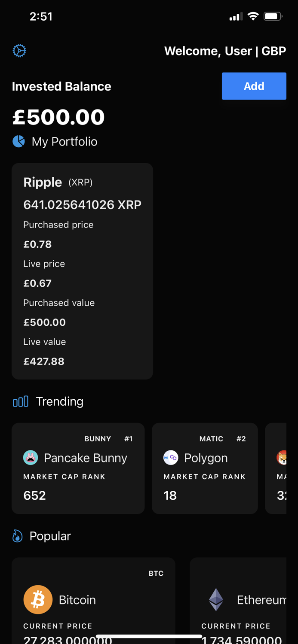
Task: Tap the Bitcoin logo icon
Action: click(x=38, y=599)
